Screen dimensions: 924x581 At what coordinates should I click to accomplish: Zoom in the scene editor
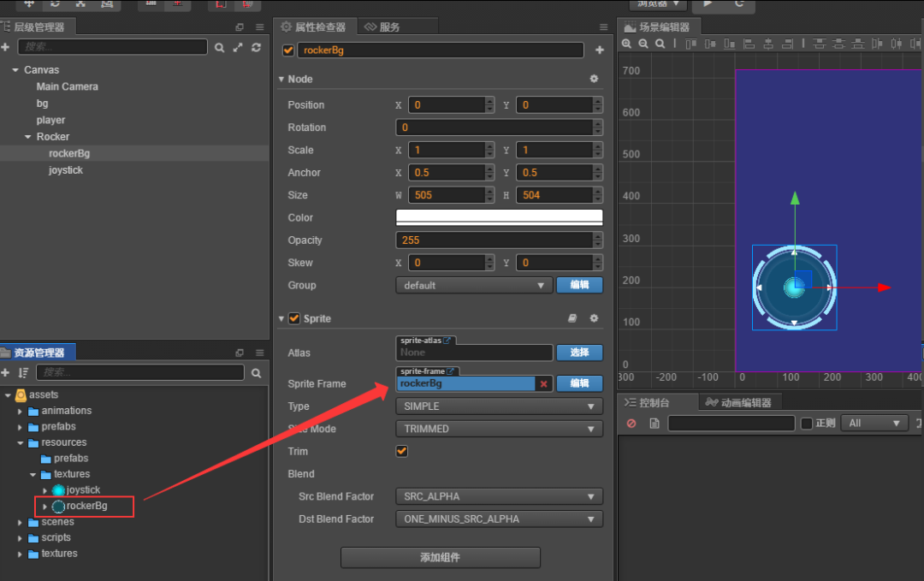[626, 44]
